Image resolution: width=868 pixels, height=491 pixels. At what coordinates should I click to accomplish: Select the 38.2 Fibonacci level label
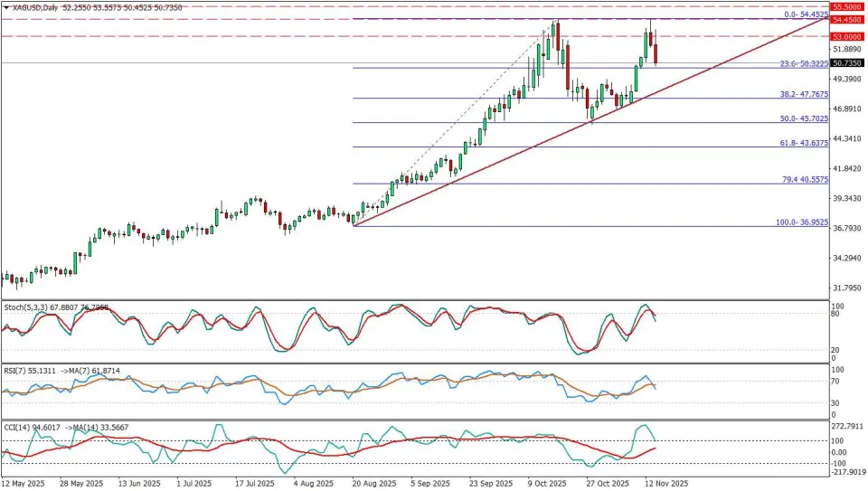click(804, 94)
